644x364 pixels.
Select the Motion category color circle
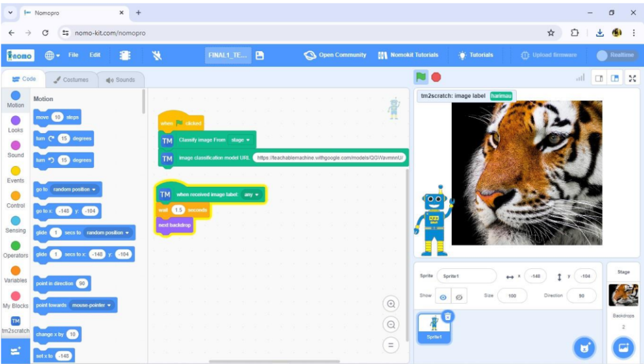pyautogui.click(x=16, y=96)
